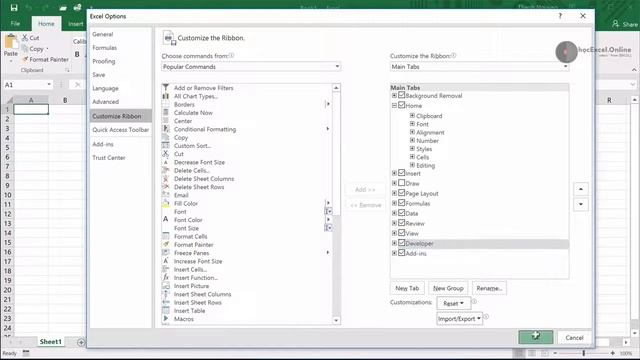Image resolution: width=640 pixels, height=360 pixels.
Task: Add a new sheet with plus icon
Action: [x=81, y=342]
